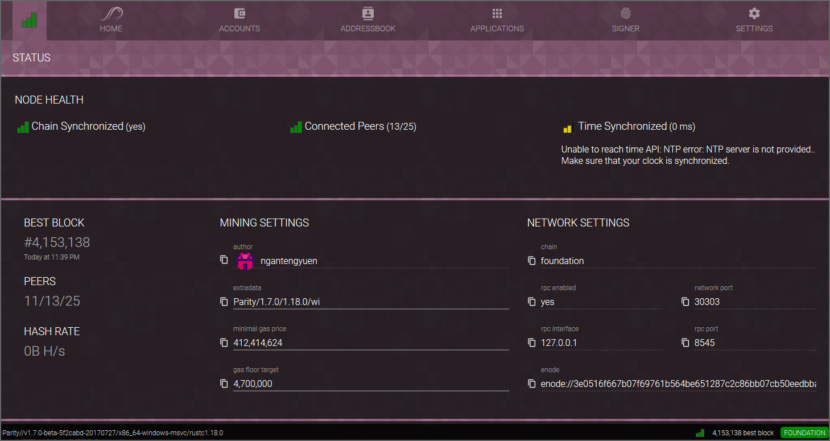The image size is (830, 441).
Task: Select the rpc enabled yes field
Action: (x=601, y=302)
